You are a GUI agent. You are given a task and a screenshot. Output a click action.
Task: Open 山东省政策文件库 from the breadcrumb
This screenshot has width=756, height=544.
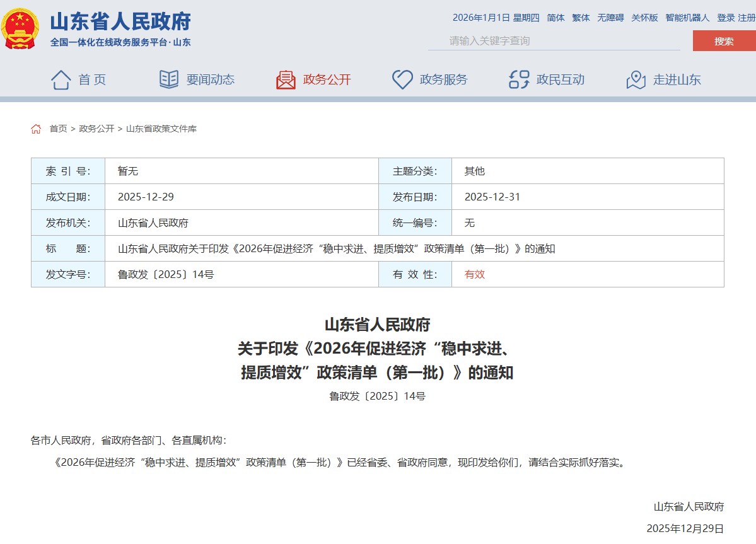161,129
